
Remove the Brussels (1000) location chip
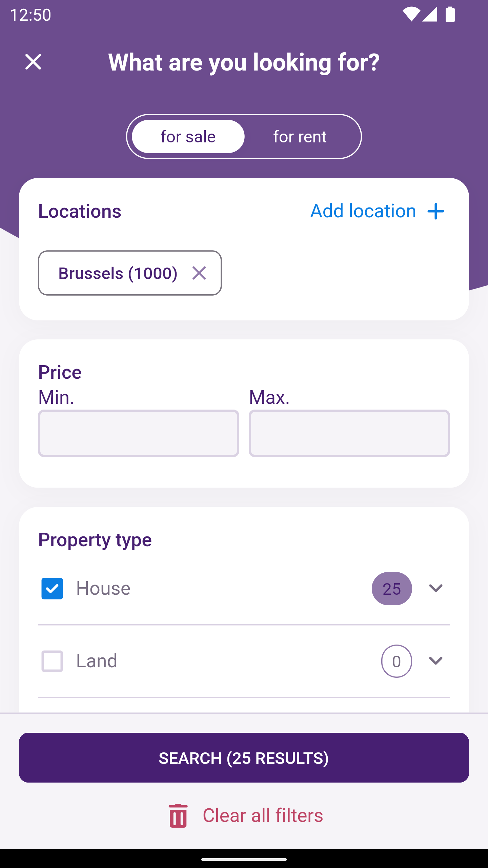(x=199, y=273)
